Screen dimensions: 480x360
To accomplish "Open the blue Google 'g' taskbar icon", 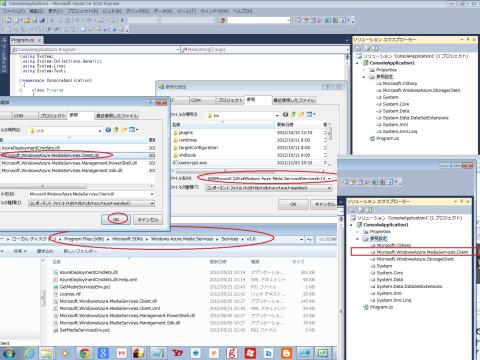I will (x=103, y=353).
